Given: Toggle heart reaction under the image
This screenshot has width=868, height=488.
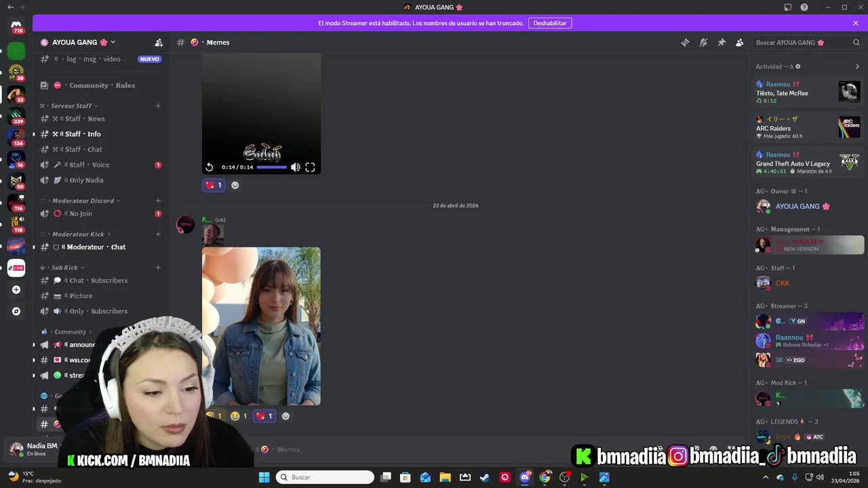Looking at the screenshot, I should pos(264,416).
